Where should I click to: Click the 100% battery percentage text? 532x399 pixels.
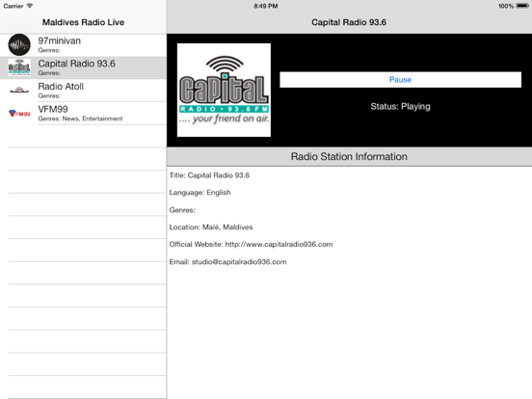point(506,6)
